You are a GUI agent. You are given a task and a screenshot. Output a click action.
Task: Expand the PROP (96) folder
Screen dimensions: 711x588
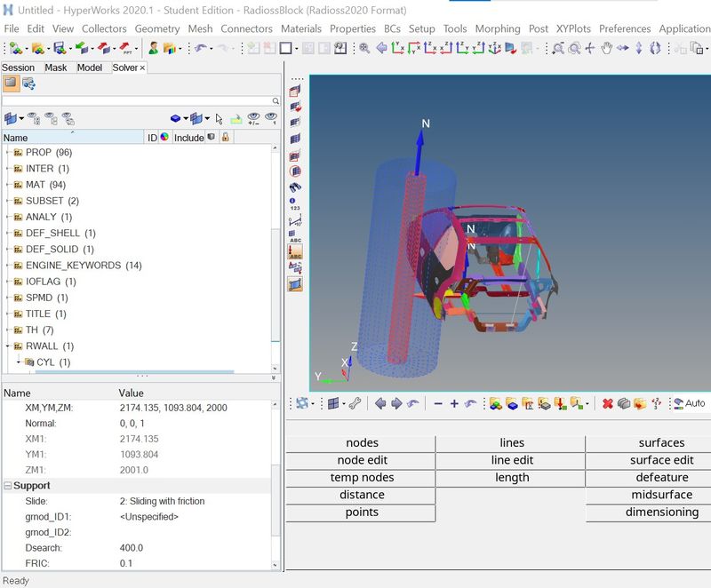(x=7, y=152)
